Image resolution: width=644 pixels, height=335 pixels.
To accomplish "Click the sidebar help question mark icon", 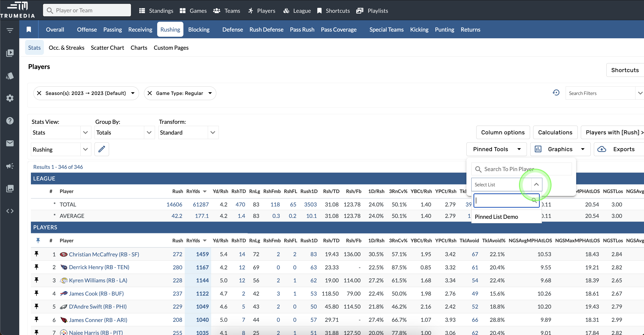I will coord(10,121).
